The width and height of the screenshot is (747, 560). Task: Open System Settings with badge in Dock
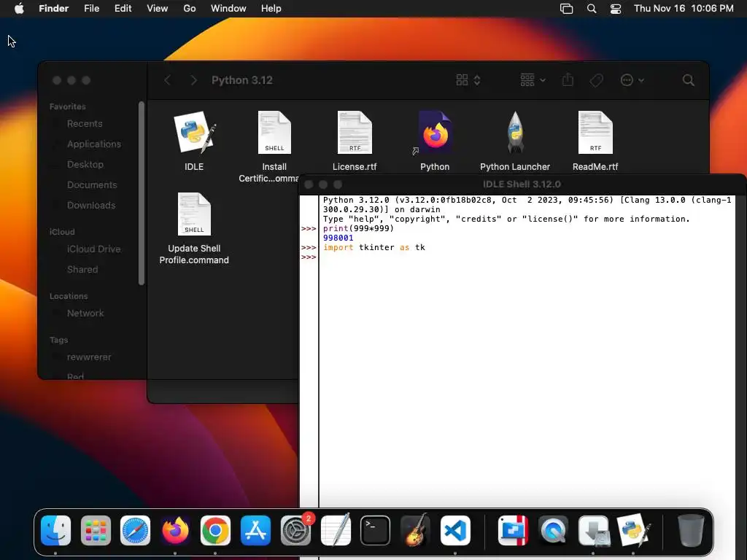pos(296,531)
